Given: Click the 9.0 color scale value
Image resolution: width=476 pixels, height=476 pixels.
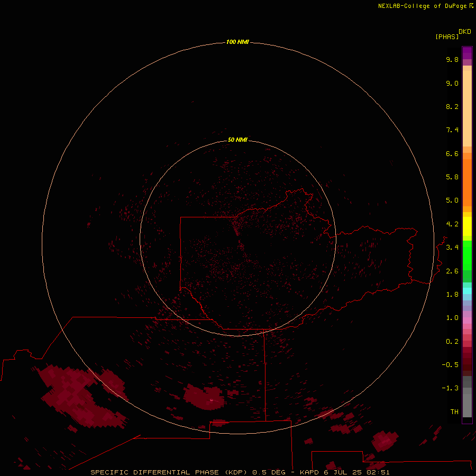Looking at the screenshot, I should coord(452,83).
